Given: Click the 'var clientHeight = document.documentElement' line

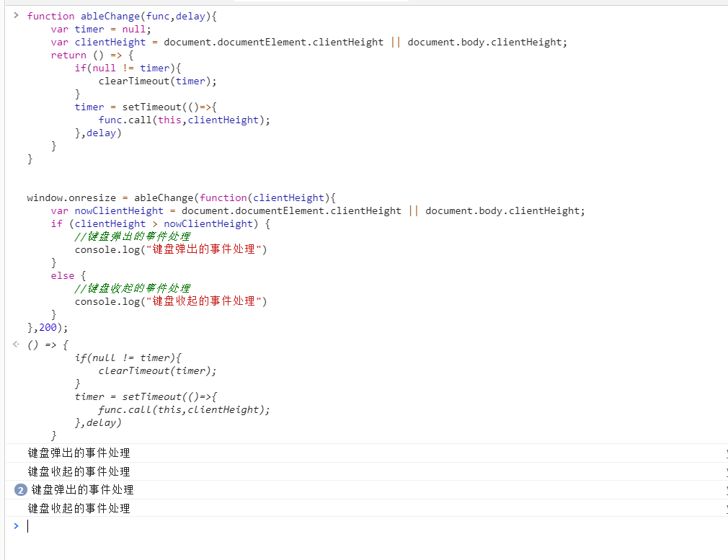Looking at the screenshot, I should tap(308, 43).
